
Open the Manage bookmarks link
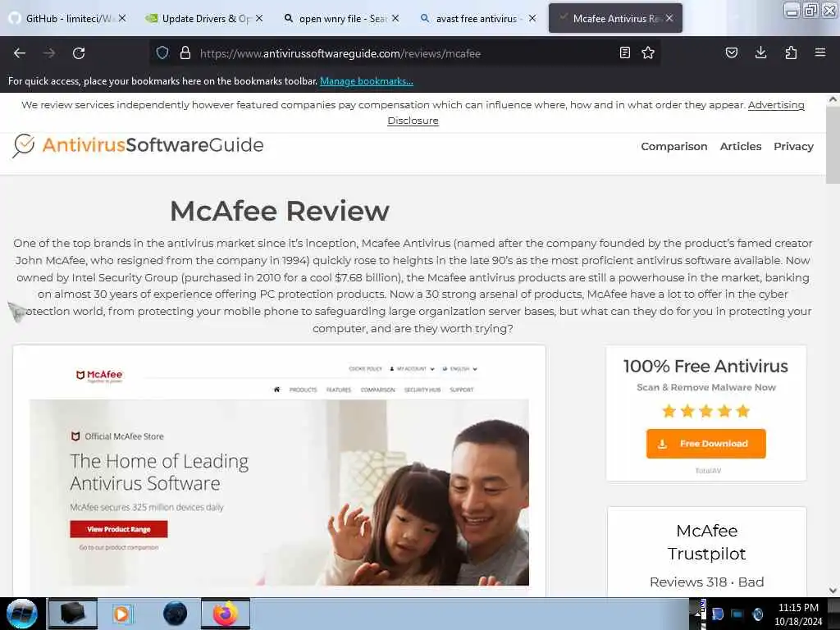click(367, 81)
